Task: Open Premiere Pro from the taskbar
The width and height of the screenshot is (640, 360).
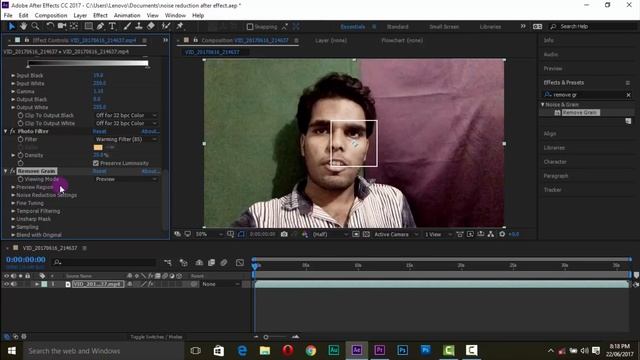Action: tap(379, 350)
